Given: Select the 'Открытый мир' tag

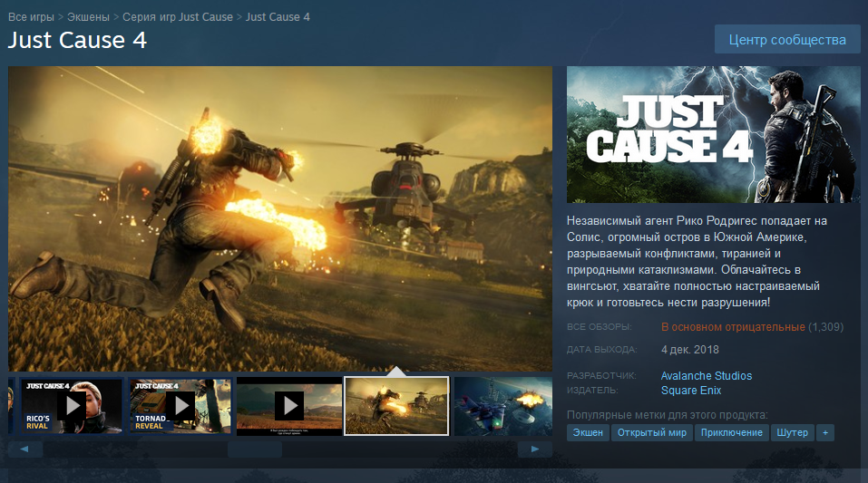Looking at the screenshot, I should pos(651,432).
